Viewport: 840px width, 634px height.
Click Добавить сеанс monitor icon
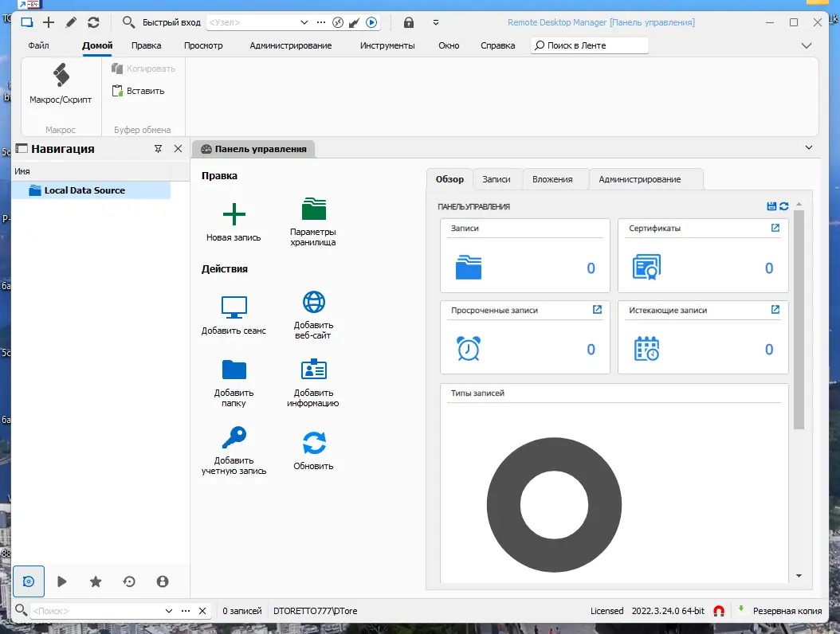point(234,307)
